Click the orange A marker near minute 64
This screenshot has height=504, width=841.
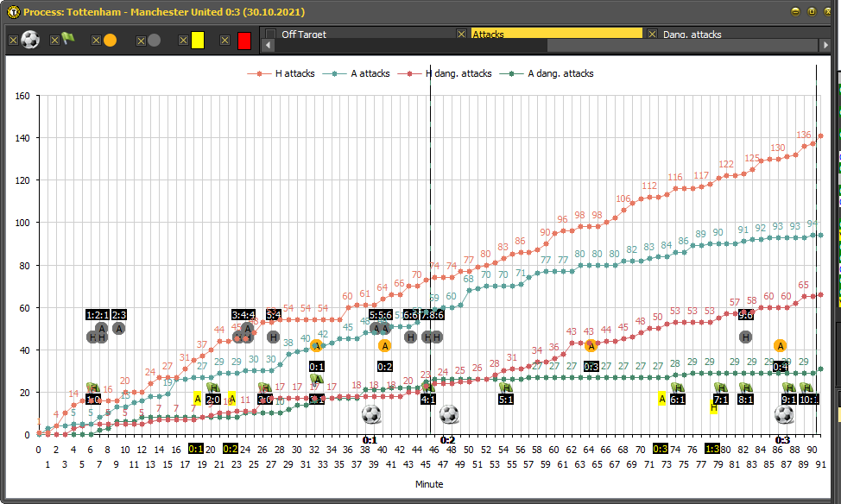click(x=591, y=346)
